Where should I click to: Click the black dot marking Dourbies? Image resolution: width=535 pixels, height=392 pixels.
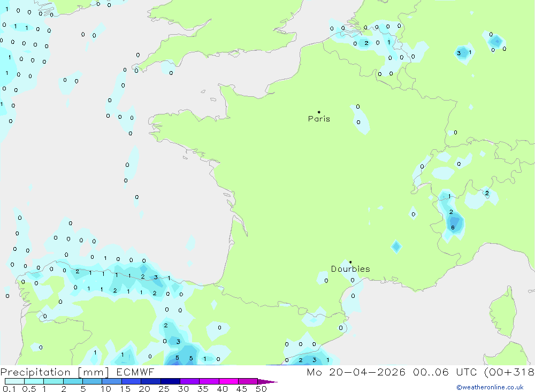pos(350,262)
